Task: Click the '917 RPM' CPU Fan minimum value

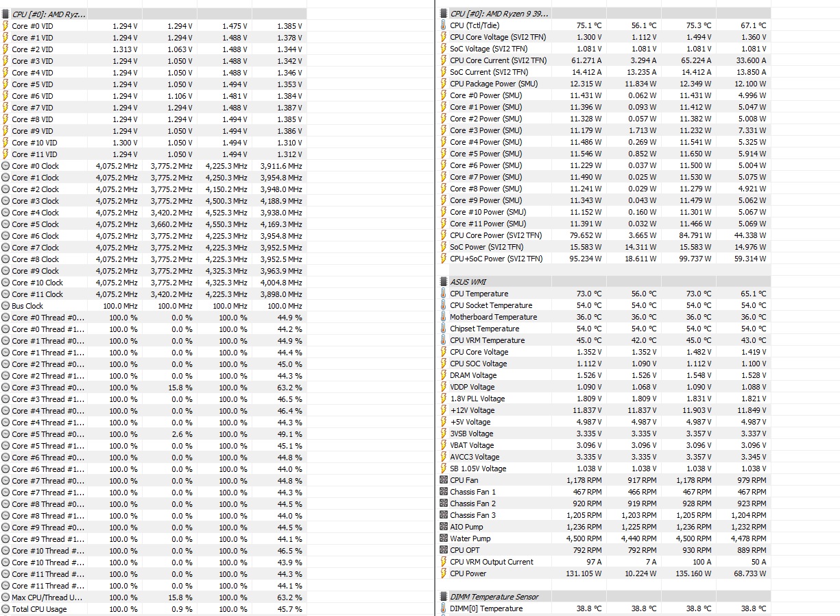Action: coord(643,479)
